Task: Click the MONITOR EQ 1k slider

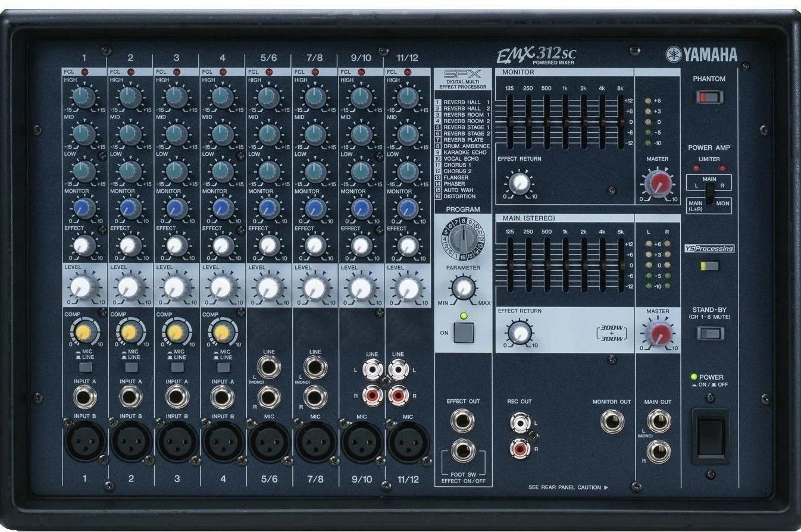Action: point(565,121)
